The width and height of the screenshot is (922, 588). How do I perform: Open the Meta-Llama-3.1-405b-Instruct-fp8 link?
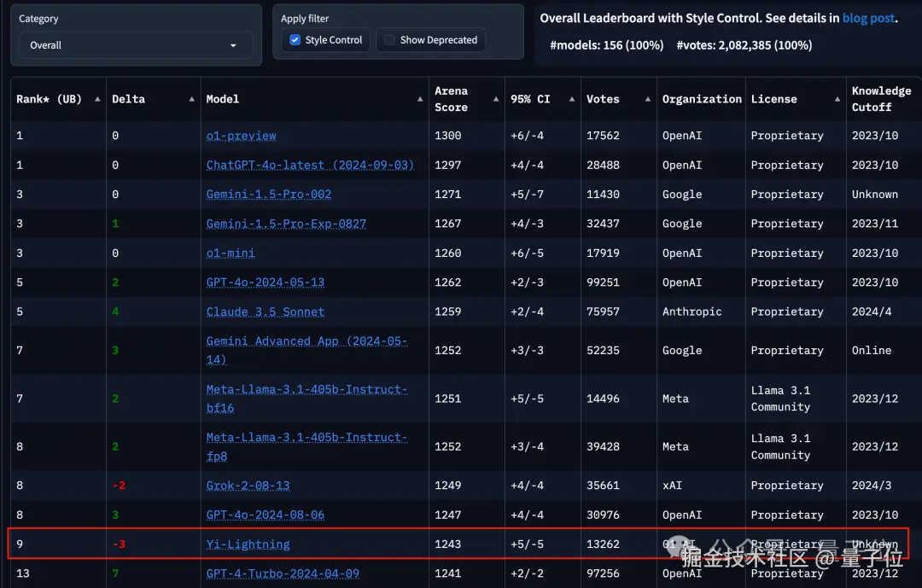click(306, 447)
